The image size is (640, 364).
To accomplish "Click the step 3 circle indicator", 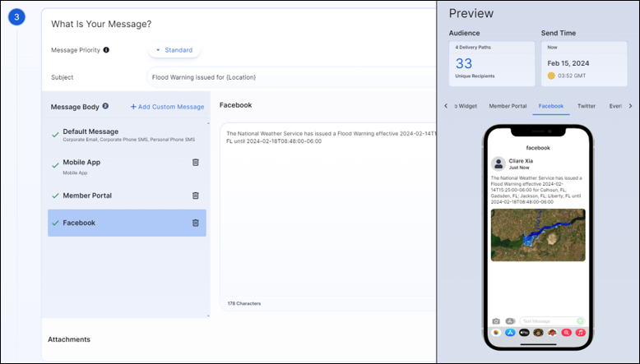I will coord(18,19).
